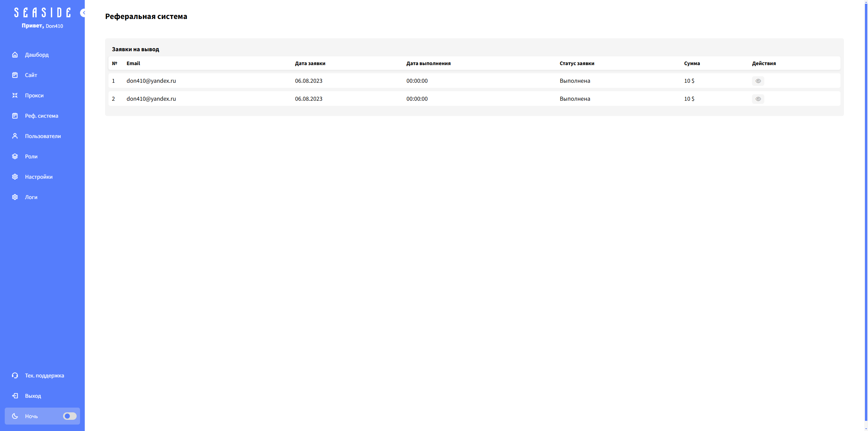The width and height of the screenshot is (868, 431).
Task: Click the Пользователи person icon
Action: pos(15,136)
